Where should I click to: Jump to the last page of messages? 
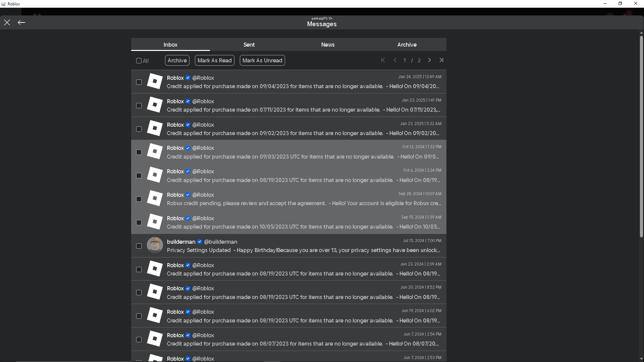pyautogui.click(x=441, y=60)
